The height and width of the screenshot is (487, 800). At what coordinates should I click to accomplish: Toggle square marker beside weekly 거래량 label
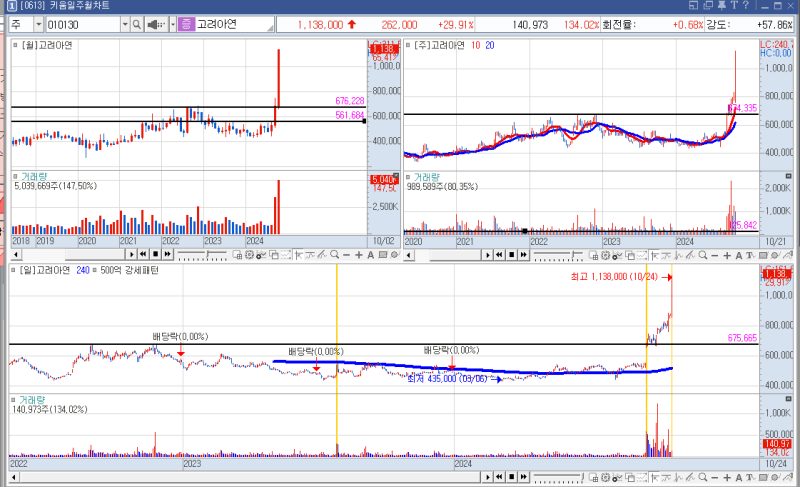[x=408, y=177]
